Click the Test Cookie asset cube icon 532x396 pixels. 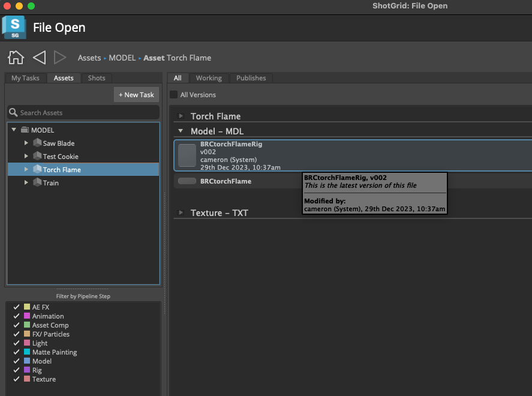[37, 157]
